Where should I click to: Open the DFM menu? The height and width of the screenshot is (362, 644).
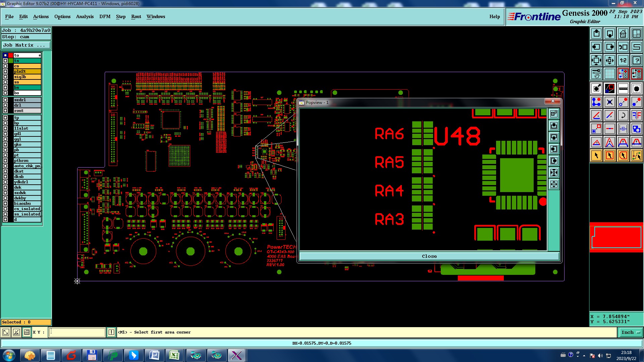[105, 16]
